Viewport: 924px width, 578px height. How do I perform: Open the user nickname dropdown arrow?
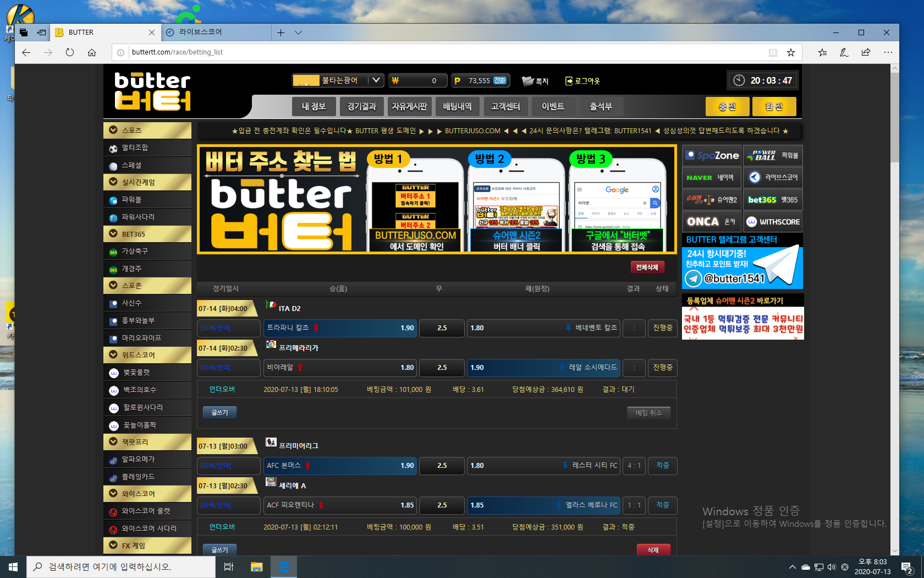pos(376,80)
